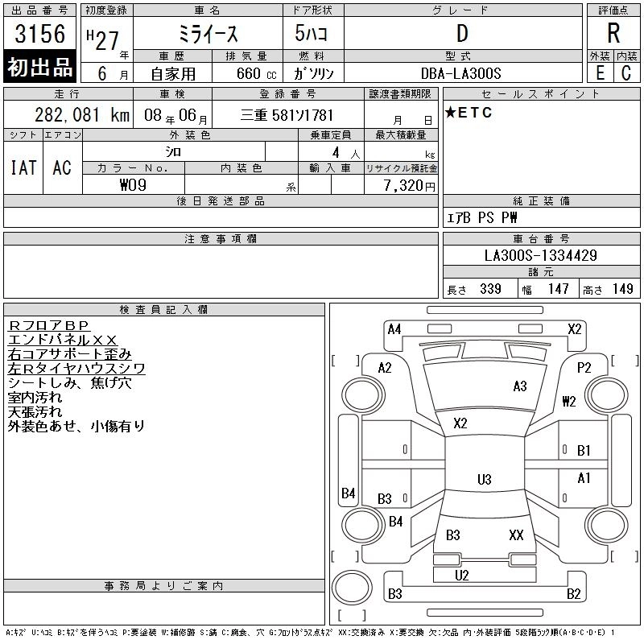
Task: Select exterior color シロ
Action: point(173,152)
